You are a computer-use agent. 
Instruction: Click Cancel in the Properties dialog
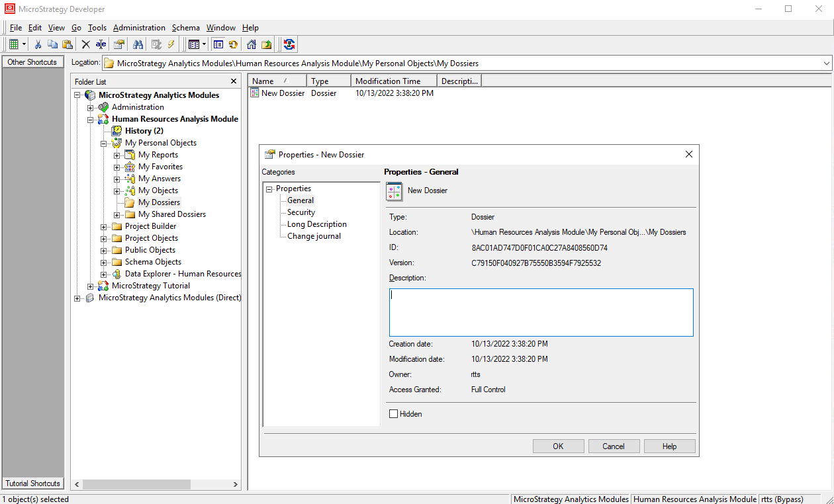coord(614,446)
